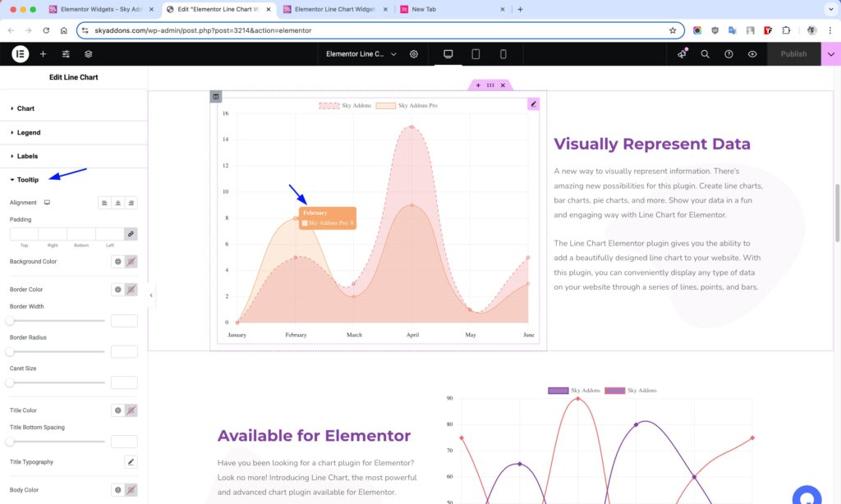This screenshot has width=841, height=504.
Task: Click the Title Bottom Spacing value field
Action: [124, 442]
